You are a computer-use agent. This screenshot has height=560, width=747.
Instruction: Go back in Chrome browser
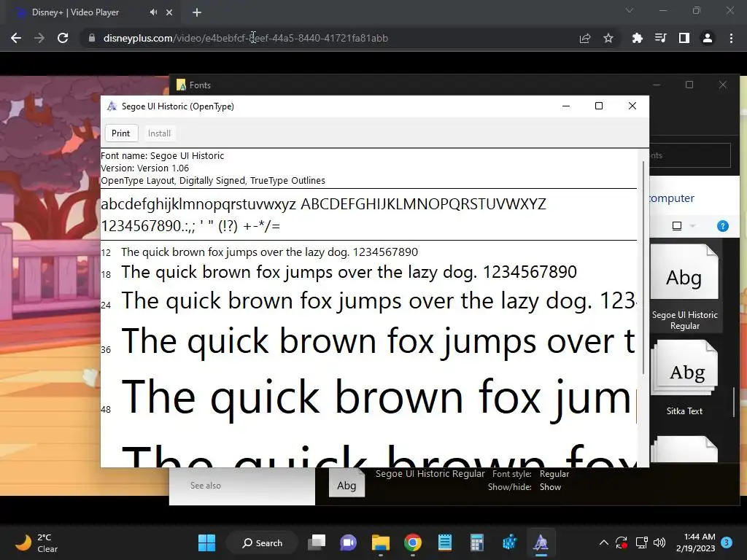point(16,38)
